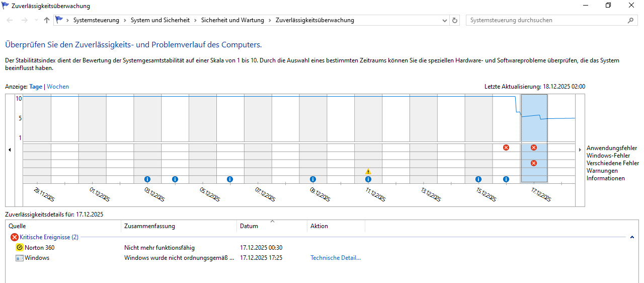This screenshot has width=644, height=283.
Task: Click the information icon on 16.12.2025
Action: click(x=506, y=179)
